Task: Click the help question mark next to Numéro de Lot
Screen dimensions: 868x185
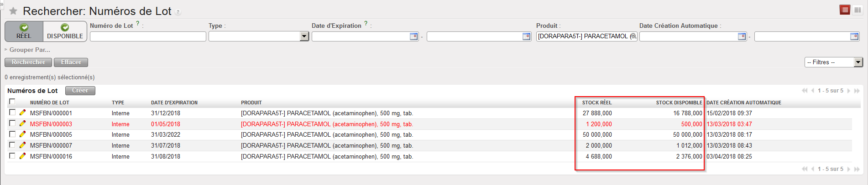Action: (x=138, y=23)
